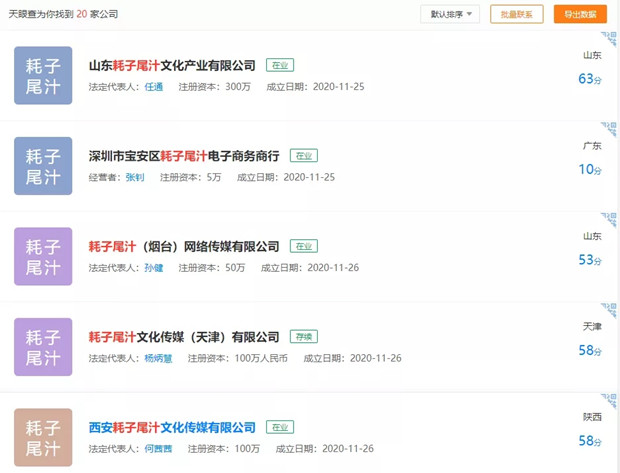Click the 天津 region label

(592, 327)
